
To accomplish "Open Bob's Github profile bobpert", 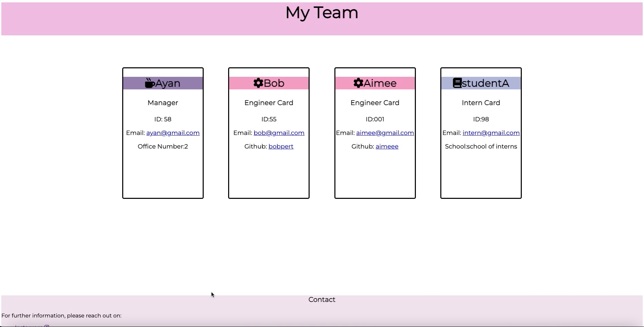I will coord(281,147).
